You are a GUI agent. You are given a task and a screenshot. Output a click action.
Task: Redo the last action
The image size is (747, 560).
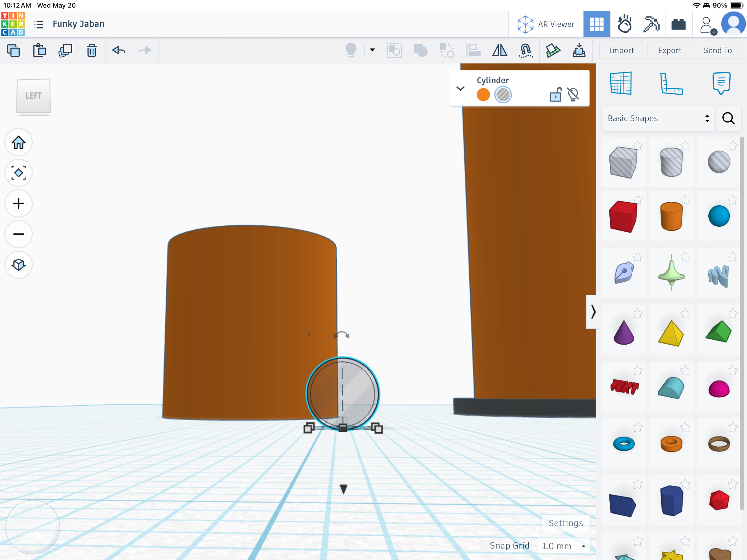[145, 51]
